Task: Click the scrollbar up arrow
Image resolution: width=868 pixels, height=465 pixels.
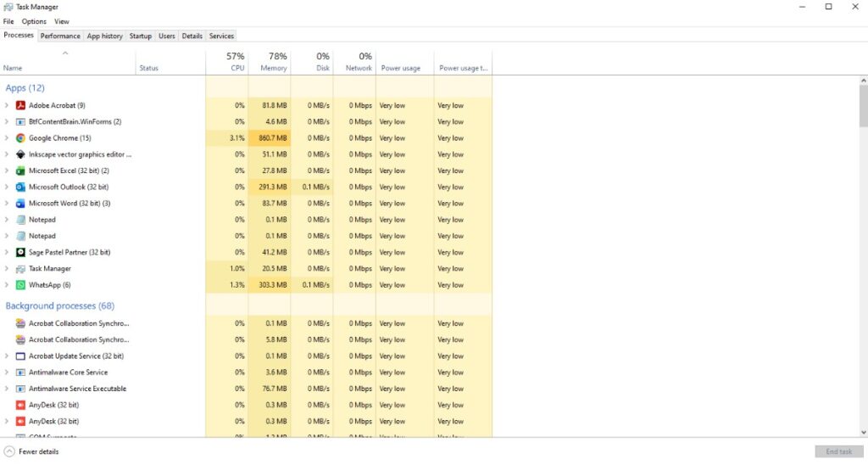Action: tap(863, 81)
